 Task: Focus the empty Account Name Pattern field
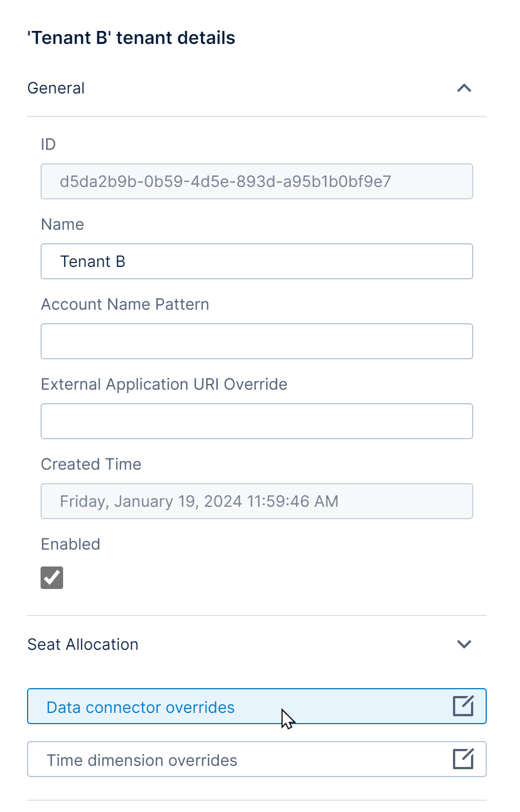point(256,341)
